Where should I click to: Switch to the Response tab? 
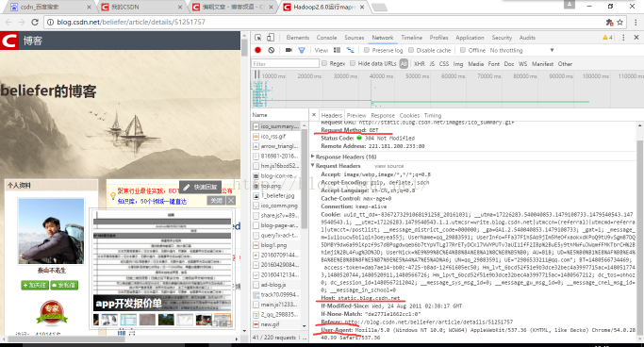click(x=383, y=115)
